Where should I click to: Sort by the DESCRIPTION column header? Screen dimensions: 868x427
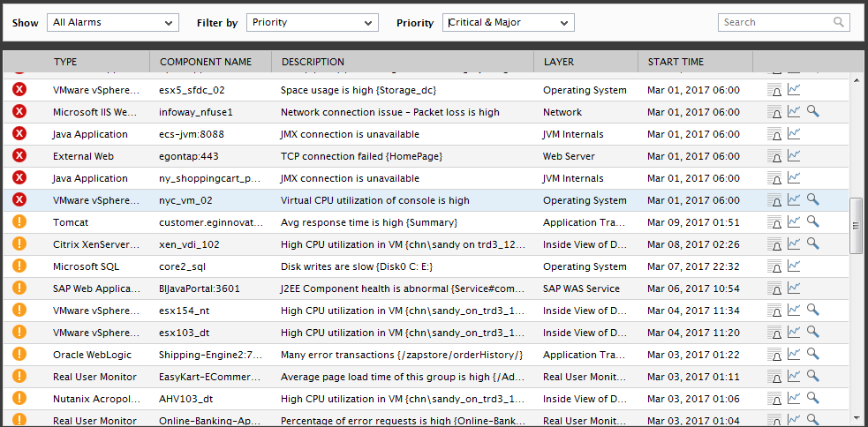[x=313, y=62]
